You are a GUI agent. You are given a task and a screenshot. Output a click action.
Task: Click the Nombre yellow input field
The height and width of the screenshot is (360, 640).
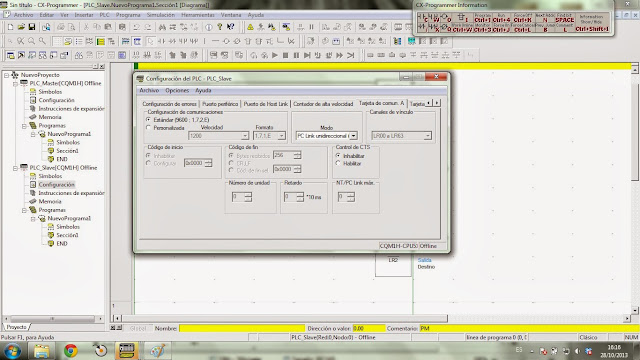pos(242,328)
